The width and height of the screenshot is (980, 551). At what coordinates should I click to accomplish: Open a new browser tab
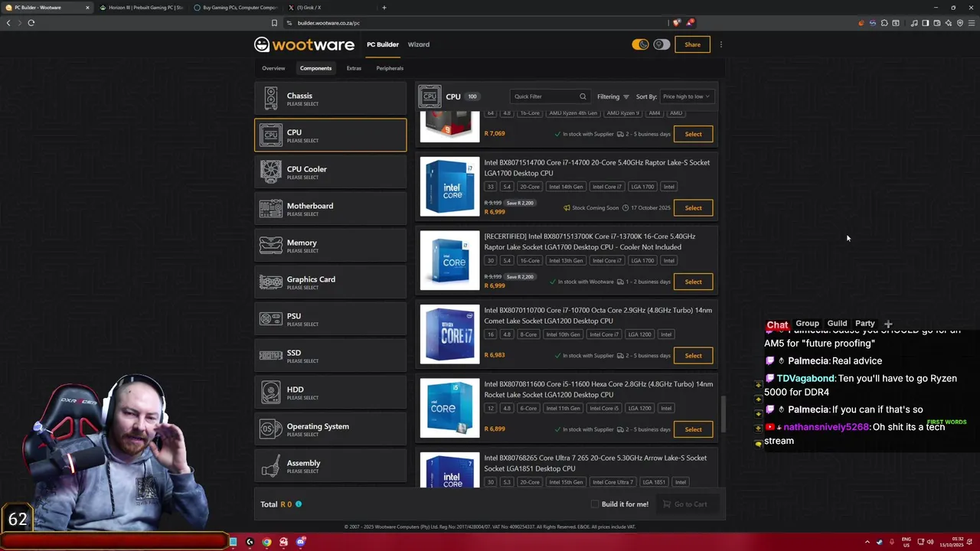click(x=384, y=8)
